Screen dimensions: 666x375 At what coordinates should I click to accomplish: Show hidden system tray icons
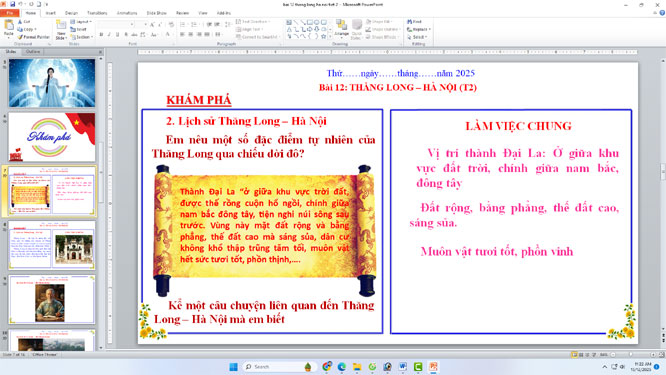pyautogui.click(x=604, y=367)
